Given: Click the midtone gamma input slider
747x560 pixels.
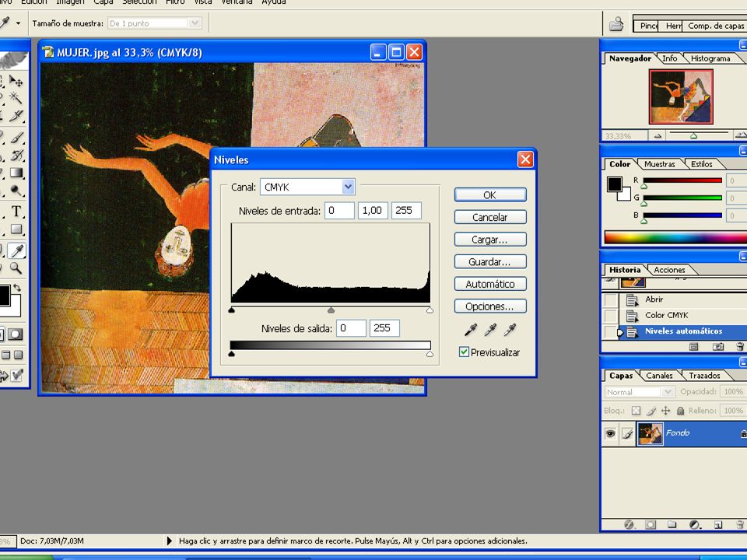Looking at the screenshot, I should pos(331,310).
